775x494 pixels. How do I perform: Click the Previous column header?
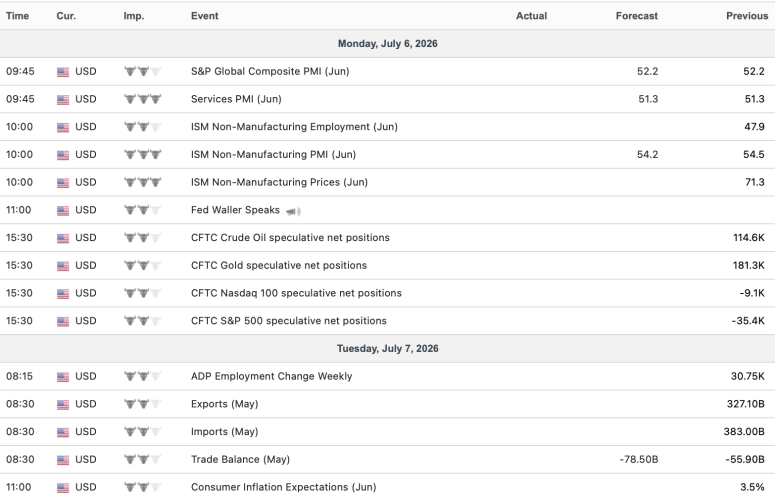coord(747,16)
